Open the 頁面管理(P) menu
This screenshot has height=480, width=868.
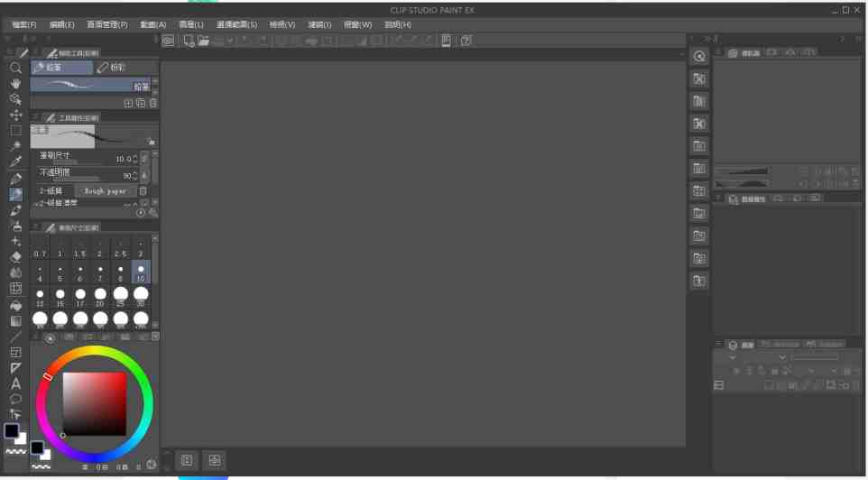click(107, 25)
